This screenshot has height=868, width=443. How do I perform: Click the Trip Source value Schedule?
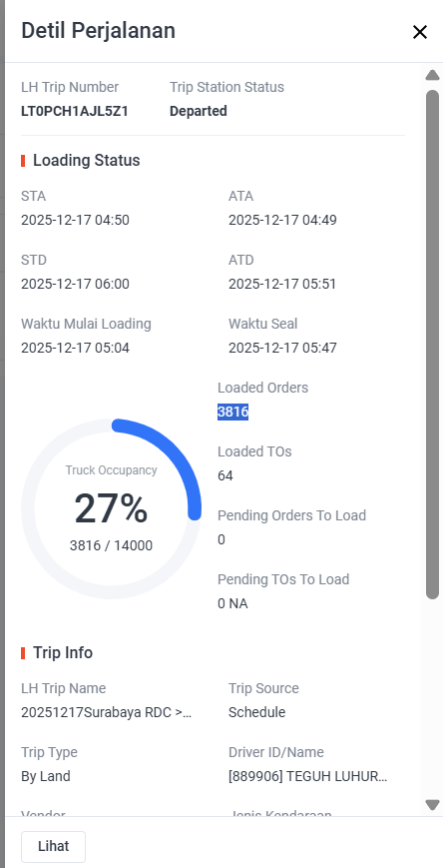(x=257, y=712)
